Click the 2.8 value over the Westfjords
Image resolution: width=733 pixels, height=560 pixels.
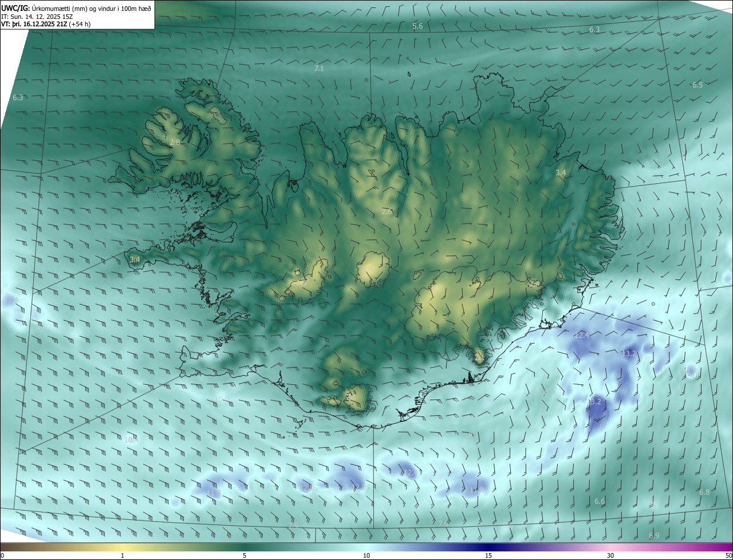point(175,142)
